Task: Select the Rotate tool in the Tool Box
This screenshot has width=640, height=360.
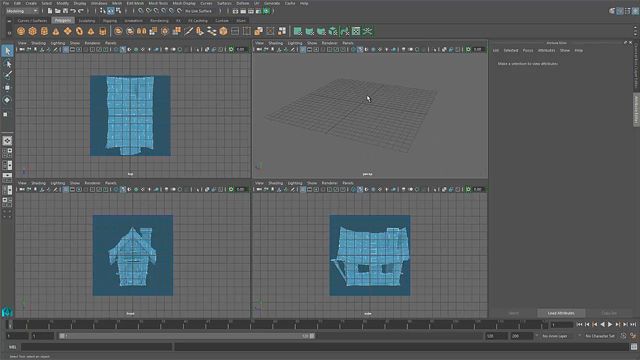Action: click(7, 100)
